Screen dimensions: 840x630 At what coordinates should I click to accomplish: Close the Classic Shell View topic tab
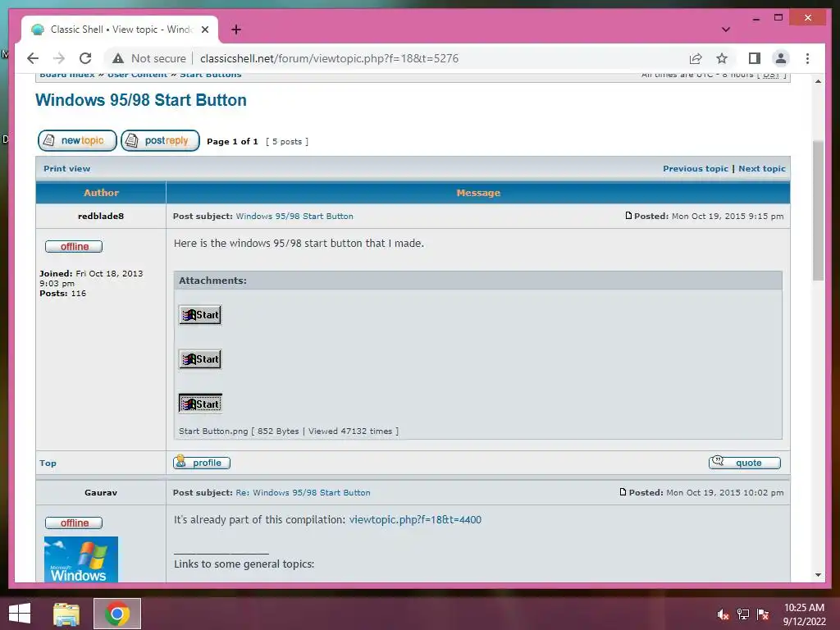tap(205, 30)
